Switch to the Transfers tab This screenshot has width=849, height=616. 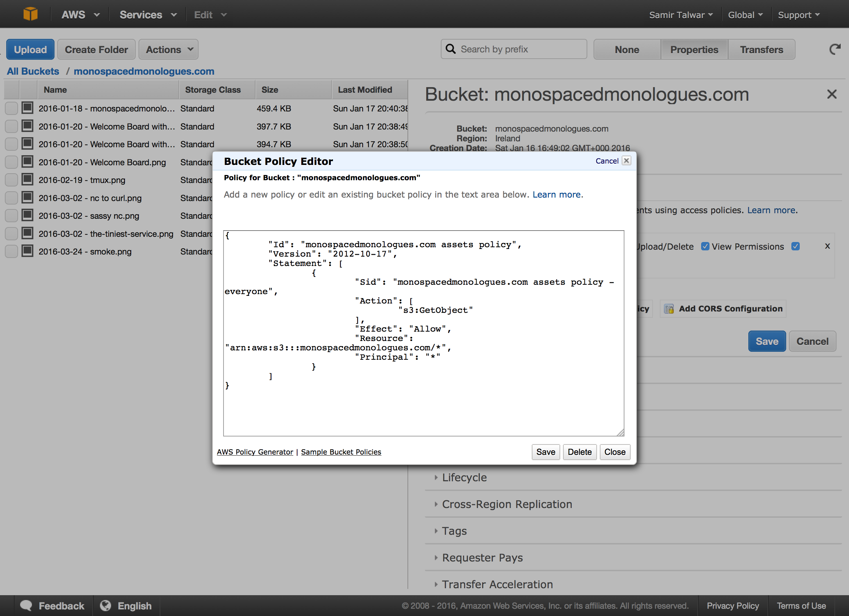coord(761,49)
